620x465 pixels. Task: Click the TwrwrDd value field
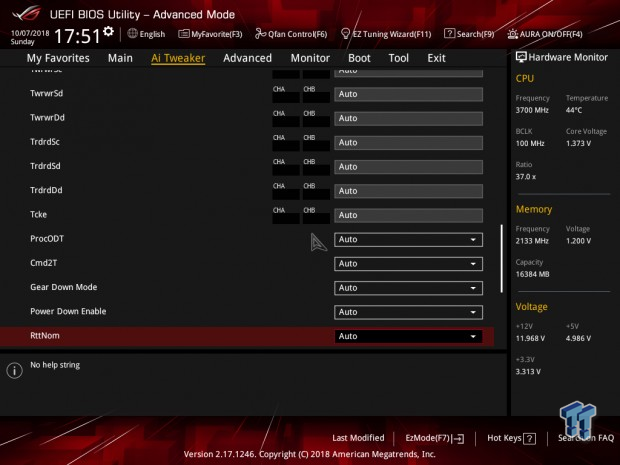408,118
